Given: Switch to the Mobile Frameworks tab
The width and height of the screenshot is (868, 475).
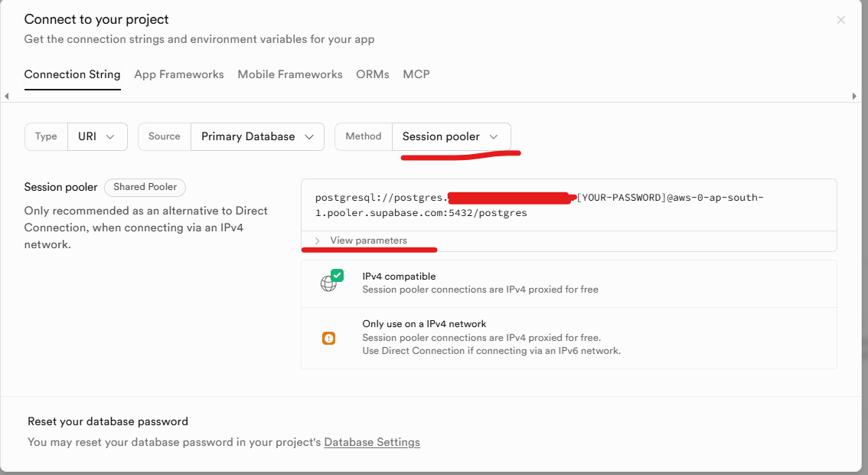Looking at the screenshot, I should (x=290, y=74).
